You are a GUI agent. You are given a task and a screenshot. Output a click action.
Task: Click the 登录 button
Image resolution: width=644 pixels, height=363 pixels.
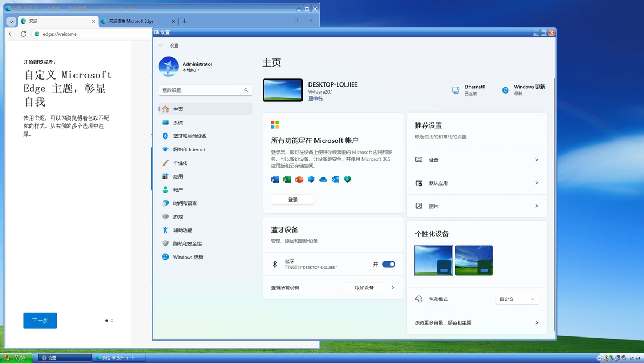[292, 200]
